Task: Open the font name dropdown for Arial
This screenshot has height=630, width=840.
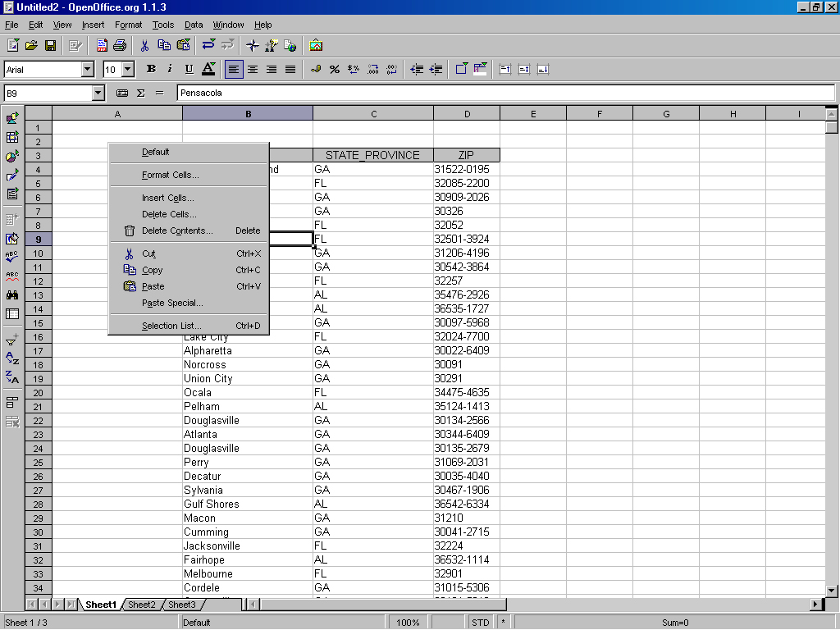Action: point(88,70)
